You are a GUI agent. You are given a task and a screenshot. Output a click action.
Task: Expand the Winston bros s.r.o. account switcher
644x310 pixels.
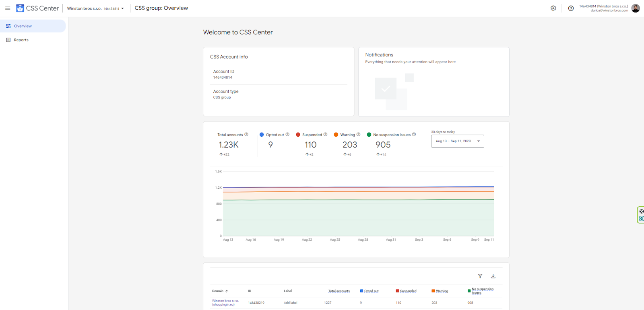pos(95,8)
